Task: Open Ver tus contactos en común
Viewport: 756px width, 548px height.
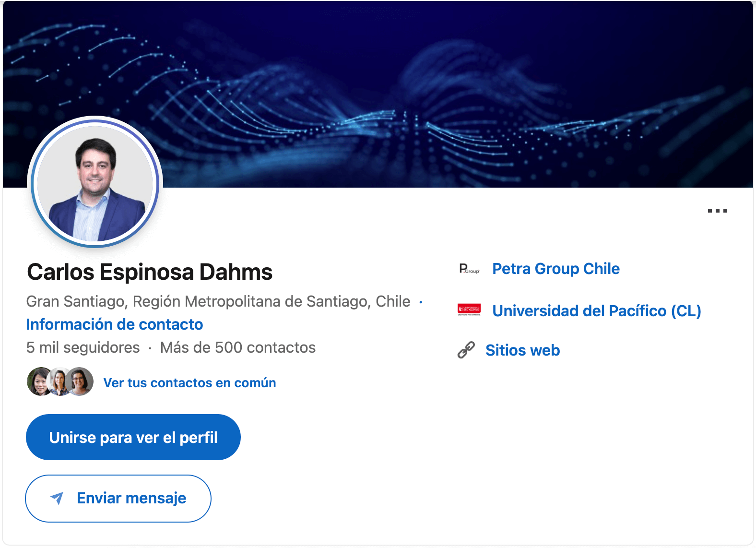Action: tap(189, 383)
